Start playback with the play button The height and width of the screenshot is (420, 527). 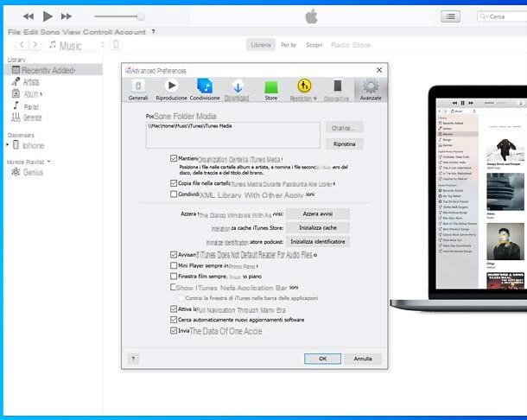pos(48,16)
